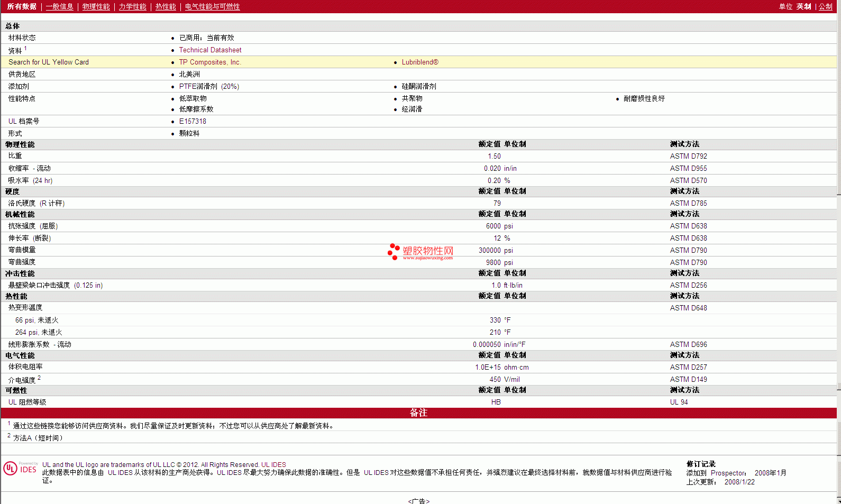Image resolution: width=841 pixels, height=504 pixels.
Task: Select the 共聚物 feature entry
Action: pos(412,99)
